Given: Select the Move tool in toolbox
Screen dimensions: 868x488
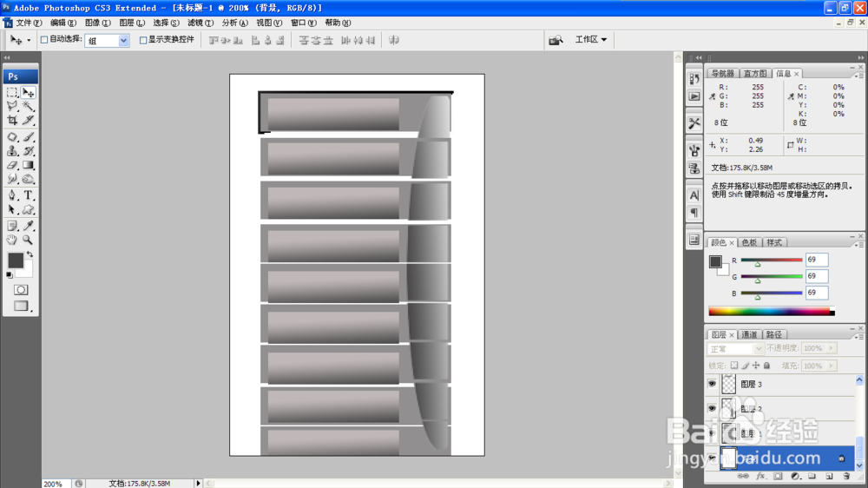Looking at the screenshot, I should point(29,93).
